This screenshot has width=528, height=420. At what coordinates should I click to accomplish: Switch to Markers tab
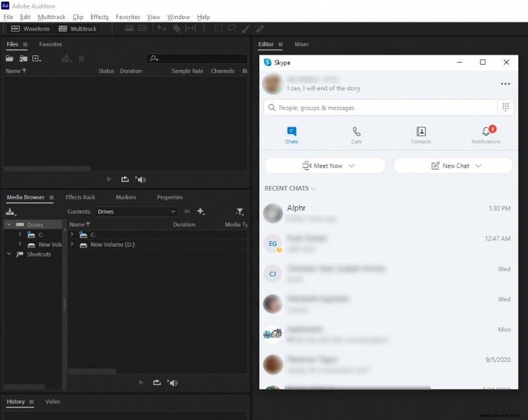coord(126,197)
